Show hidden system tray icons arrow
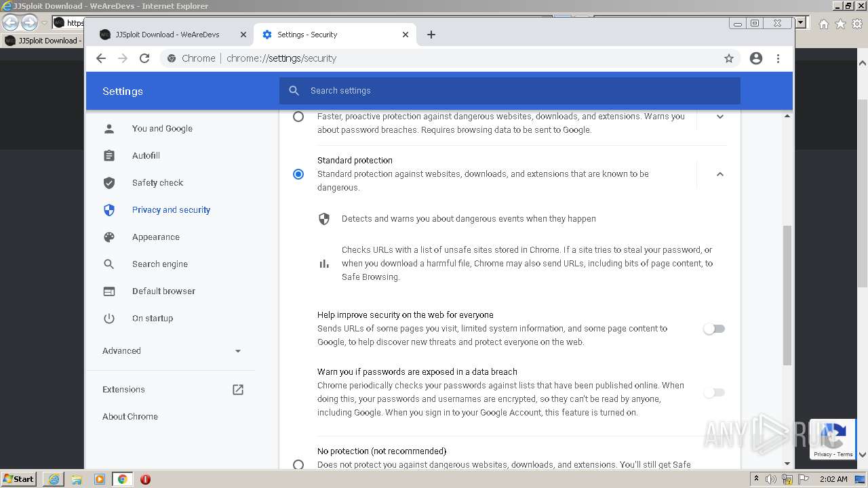 (x=756, y=479)
